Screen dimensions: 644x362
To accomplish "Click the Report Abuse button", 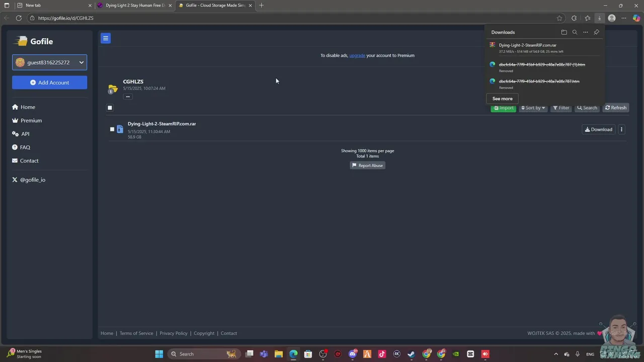I will click(x=367, y=165).
